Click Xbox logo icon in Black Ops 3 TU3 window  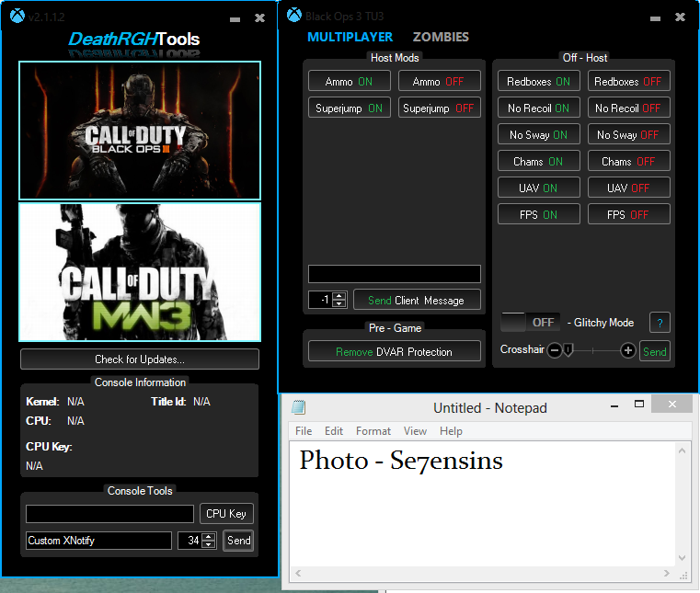[294, 16]
